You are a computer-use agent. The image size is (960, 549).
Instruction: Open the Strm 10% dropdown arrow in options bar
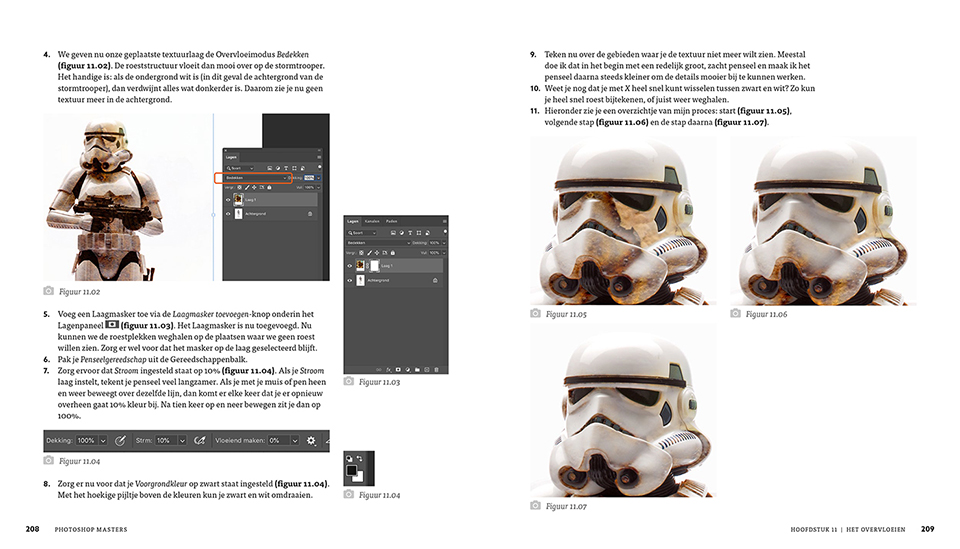(x=182, y=441)
